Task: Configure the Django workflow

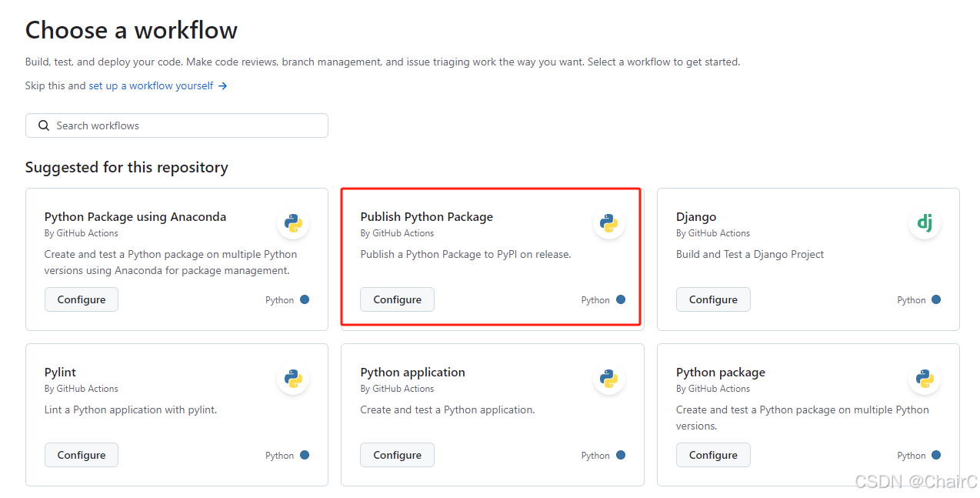Action: (713, 299)
